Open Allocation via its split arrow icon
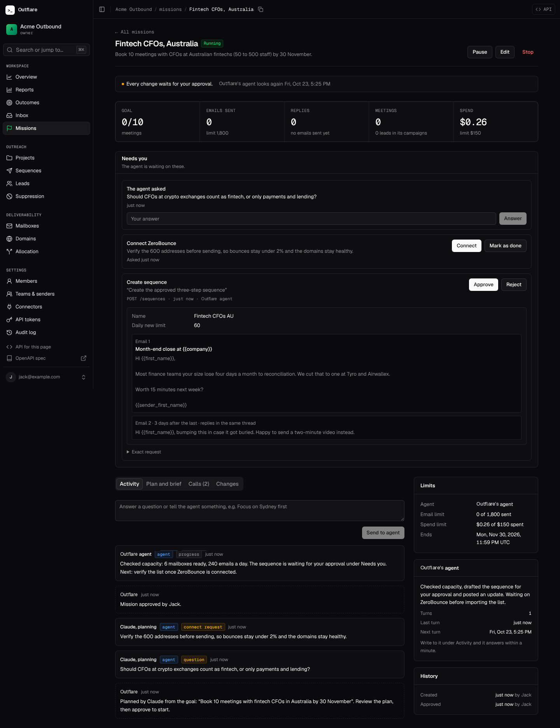 coord(9,252)
